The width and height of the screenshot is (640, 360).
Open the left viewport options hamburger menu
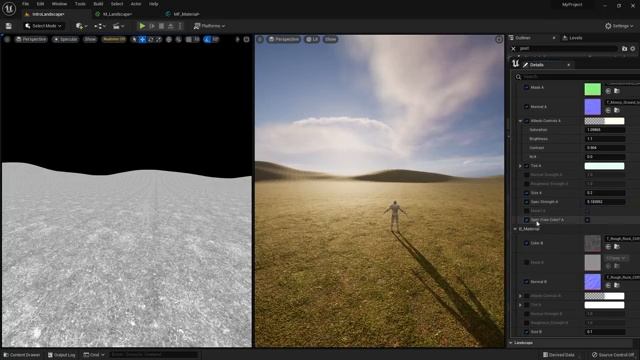tap(7, 40)
